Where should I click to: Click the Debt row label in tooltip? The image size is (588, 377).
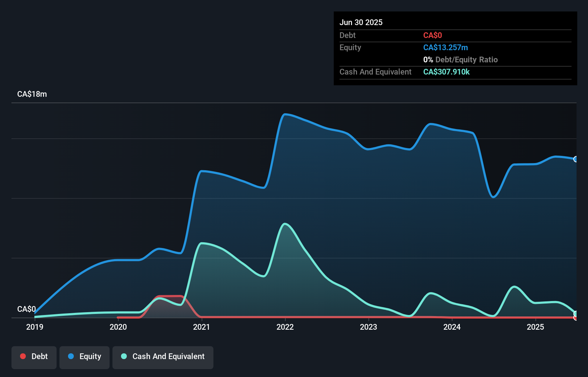(347, 35)
